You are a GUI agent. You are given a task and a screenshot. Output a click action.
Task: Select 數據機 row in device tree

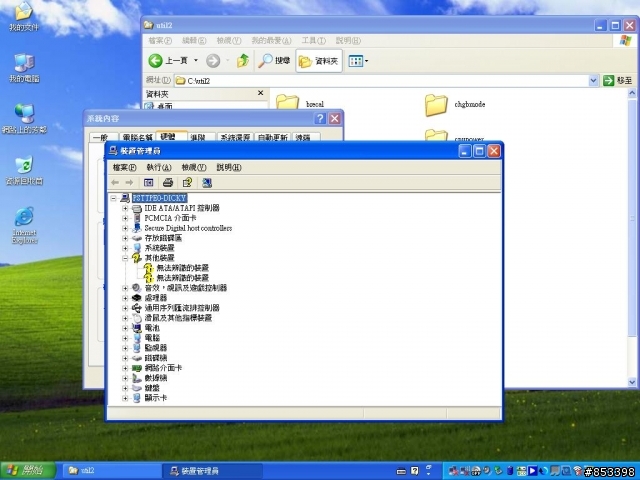pos(156,378)
